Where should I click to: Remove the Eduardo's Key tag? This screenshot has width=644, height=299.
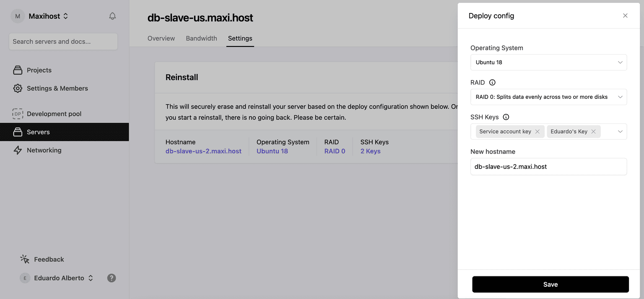[x=593, y=131]
